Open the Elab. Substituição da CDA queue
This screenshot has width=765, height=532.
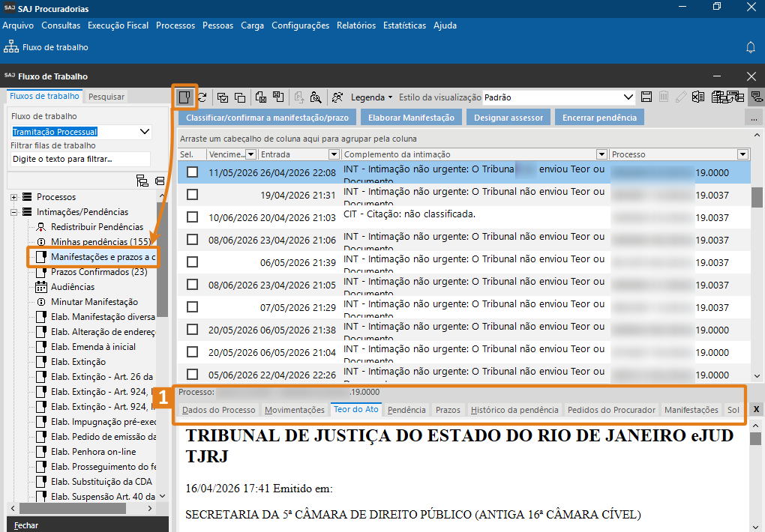pyautogui.click(x=101, y=482)
